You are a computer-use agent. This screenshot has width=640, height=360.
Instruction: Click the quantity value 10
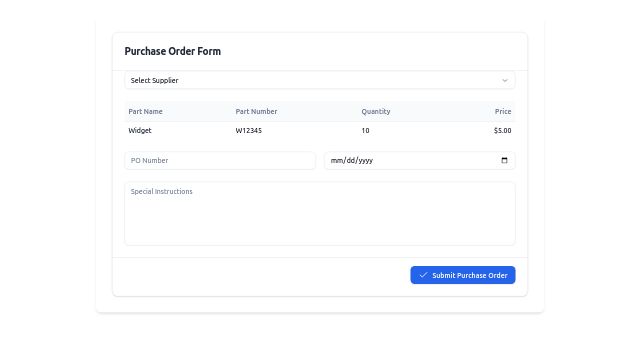tap(365, 131)
